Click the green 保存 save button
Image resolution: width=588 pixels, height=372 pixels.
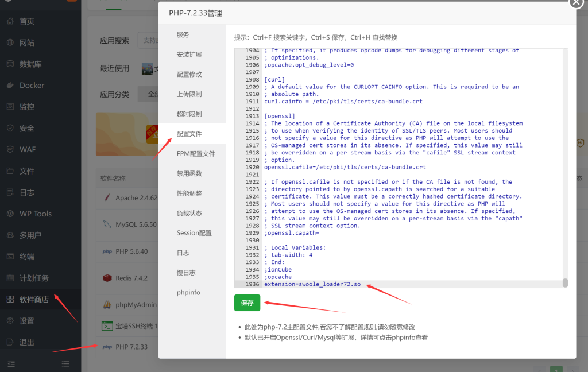[247, 303]
